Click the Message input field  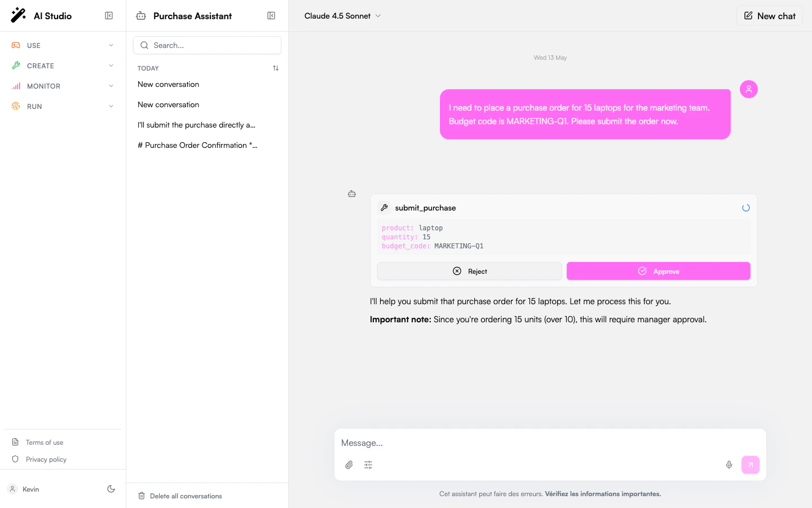[x=550, y=443]
